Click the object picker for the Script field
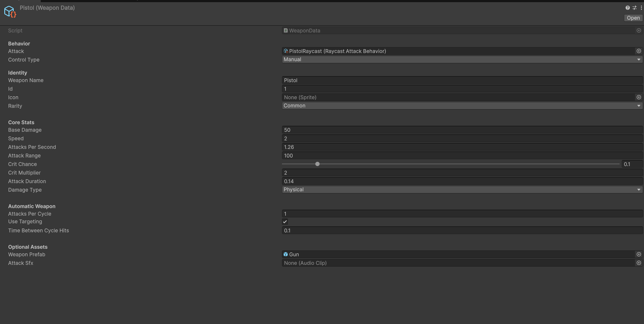The height and width of the screenshot is (324, 644). (x=639, y=30)
